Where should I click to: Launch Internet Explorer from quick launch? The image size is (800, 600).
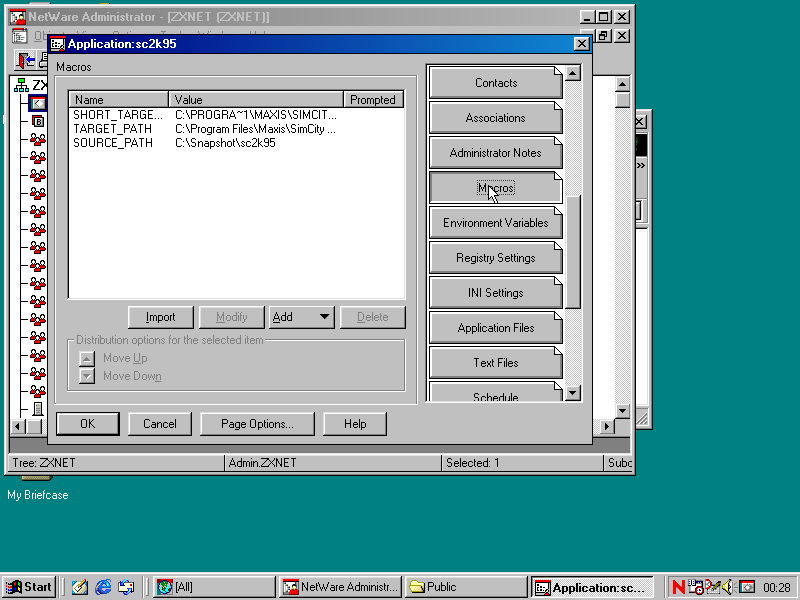[x=103, y=587]
